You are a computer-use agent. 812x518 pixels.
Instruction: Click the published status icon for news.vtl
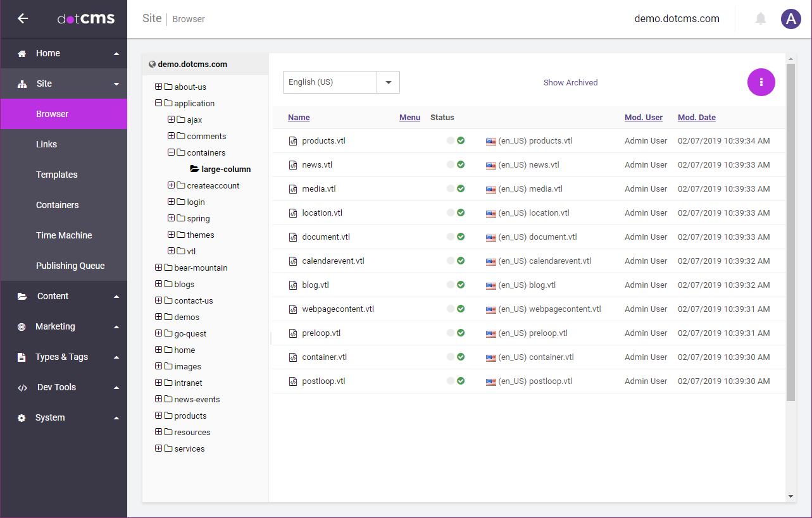pos(461,164)
